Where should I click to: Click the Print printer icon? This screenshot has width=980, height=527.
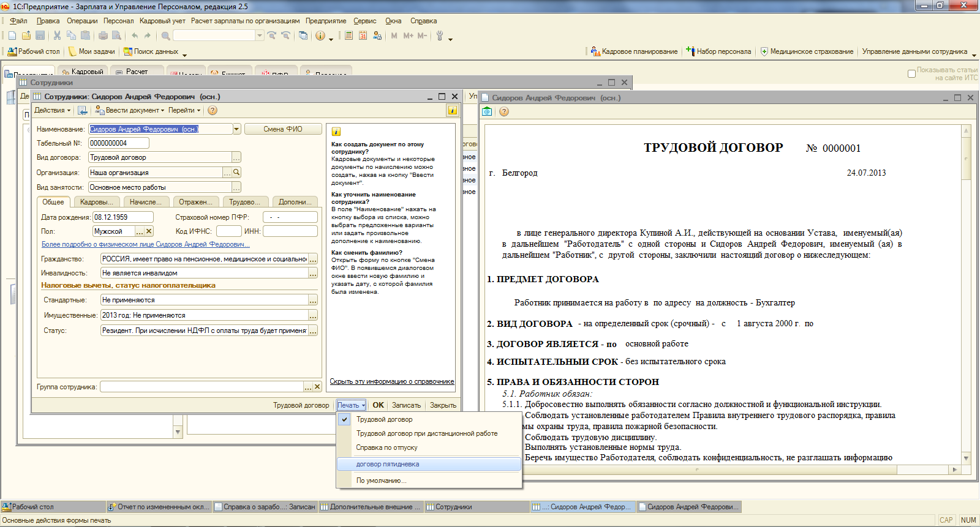coord(103,36)
